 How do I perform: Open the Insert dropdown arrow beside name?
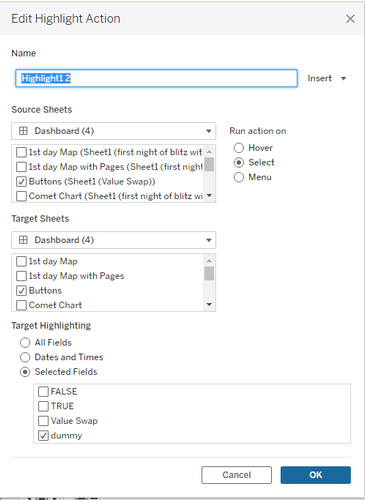point(343,79)
